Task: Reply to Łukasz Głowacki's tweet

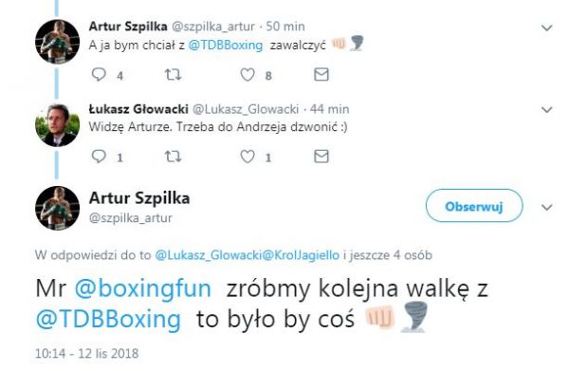Action: pos(99,156)
